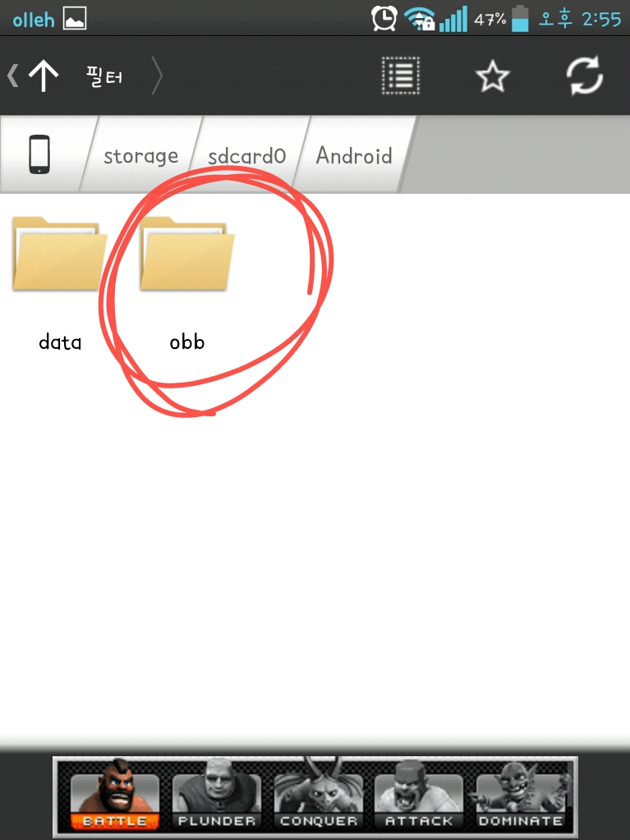
Task: Tap the star favorites icon
Action: (x=492, y=76)
